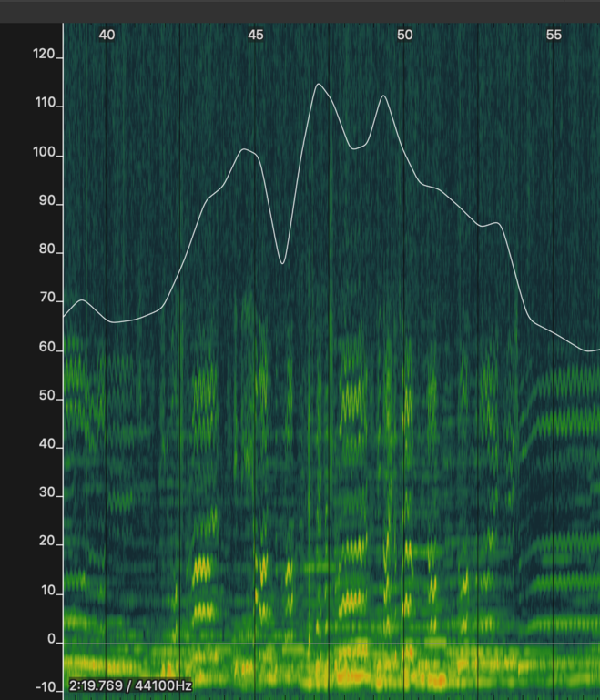Image resolution: width=600 pixels, height=700 pixels.
Task: Click the 80 label on the vertical scale
Action: 46,251
